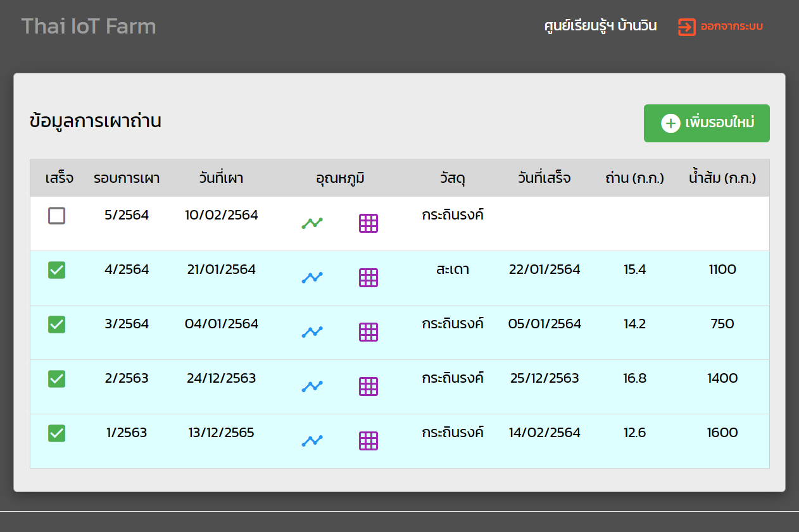Click vinegar amount 750

(722, 324)
